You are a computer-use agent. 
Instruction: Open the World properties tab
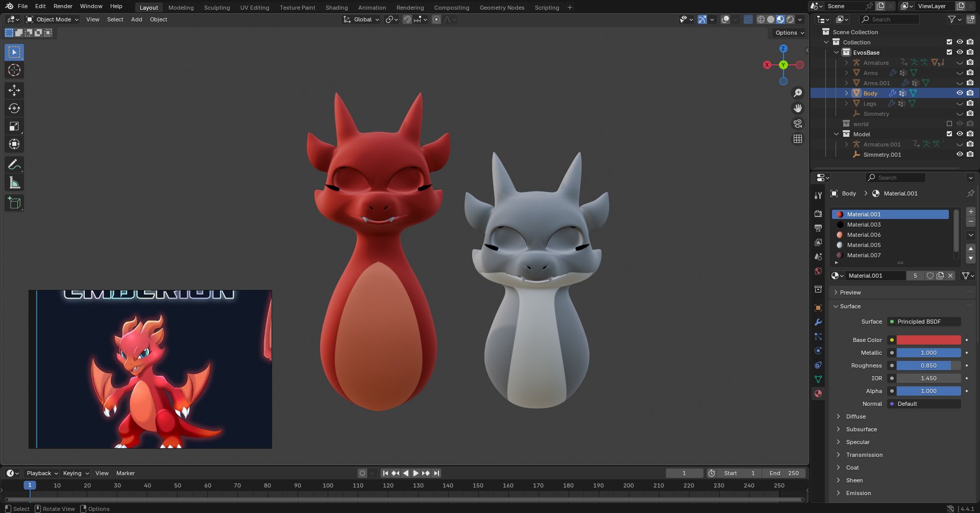(x=818, y=271)
